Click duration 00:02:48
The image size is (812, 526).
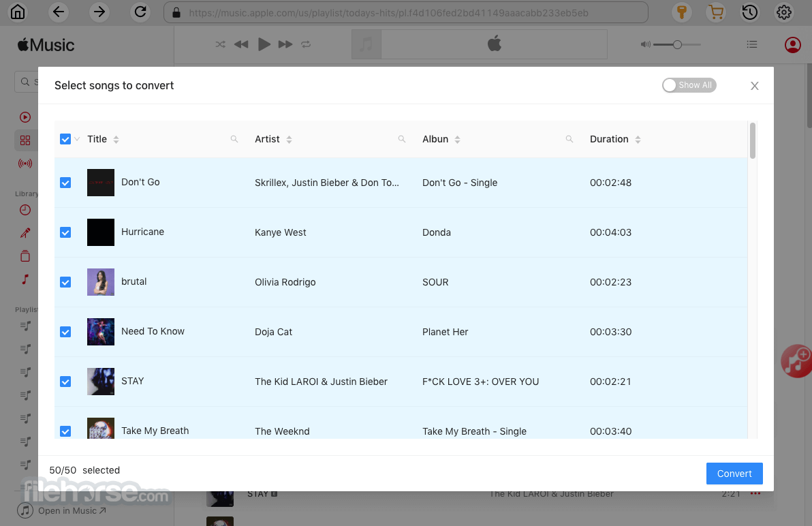610,183
